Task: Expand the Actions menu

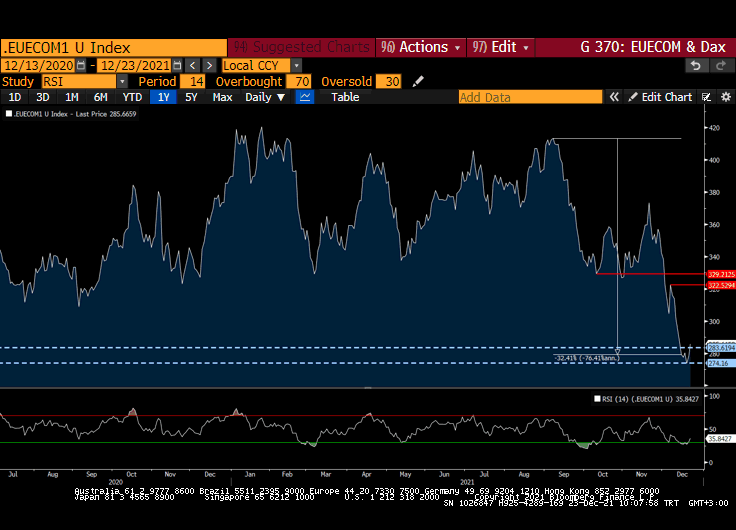Action: coord(421,47)
